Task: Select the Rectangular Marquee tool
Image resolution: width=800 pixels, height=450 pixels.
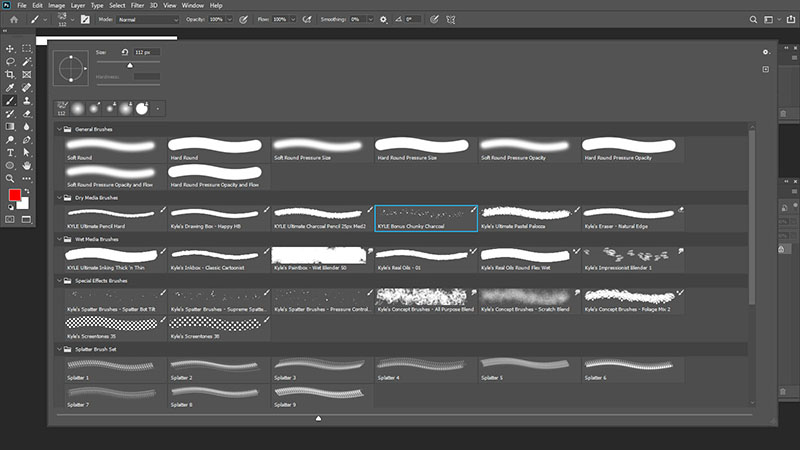Action: pyautogui.click(x=27, y=48)
